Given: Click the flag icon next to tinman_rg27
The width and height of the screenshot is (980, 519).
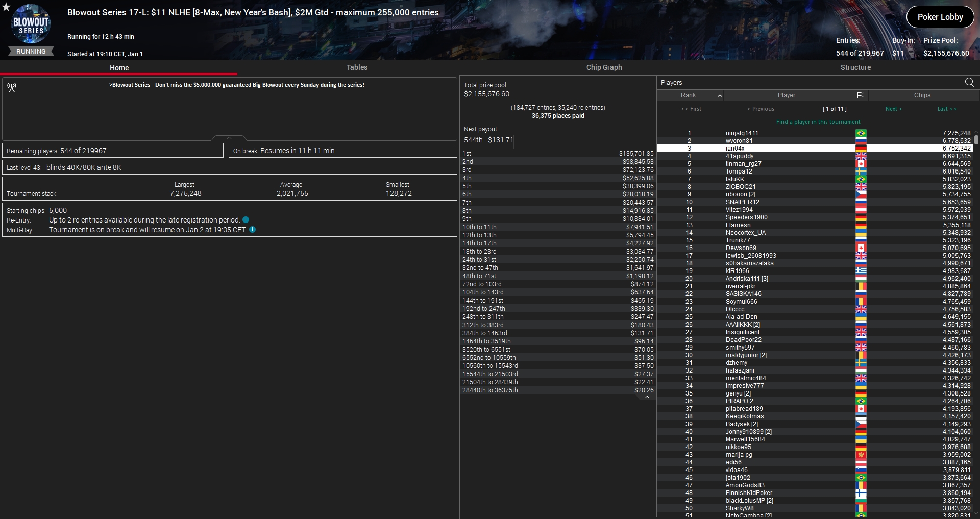Looking at the screenshot, I should click(x=861, y=164).
